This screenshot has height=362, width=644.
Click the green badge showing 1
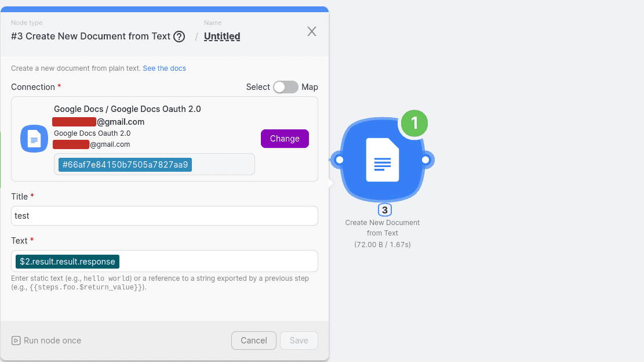click(414, 122)
